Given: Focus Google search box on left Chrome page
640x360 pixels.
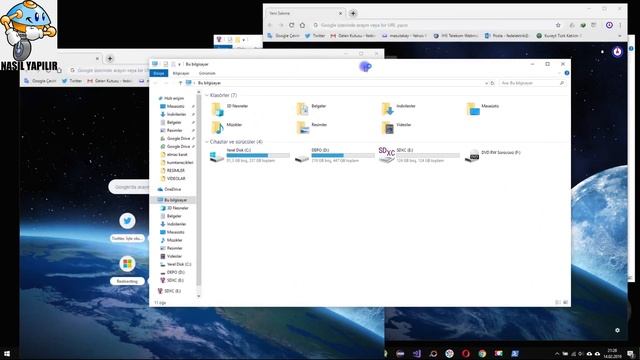Looking at the screenshot, I should coord(129,187).
